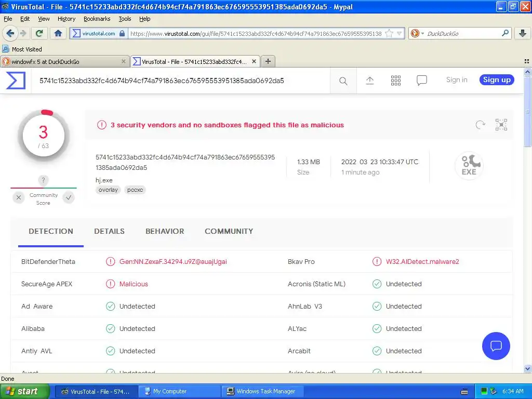Open the Most Visited bookmarks folder
The height and width of the screenshot is (399, 532).
(x=22, y=49)
